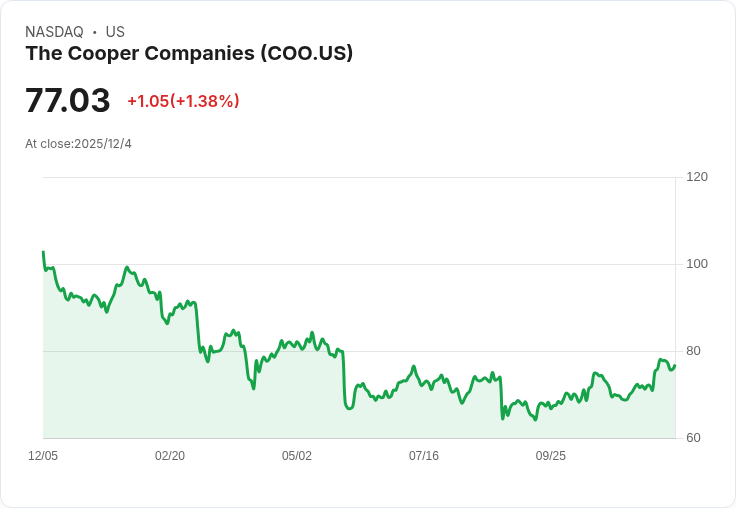Screen dimensions: 736x508
Task: Click the 02/20 date on x-axis
Action: [x=170, y=456]
